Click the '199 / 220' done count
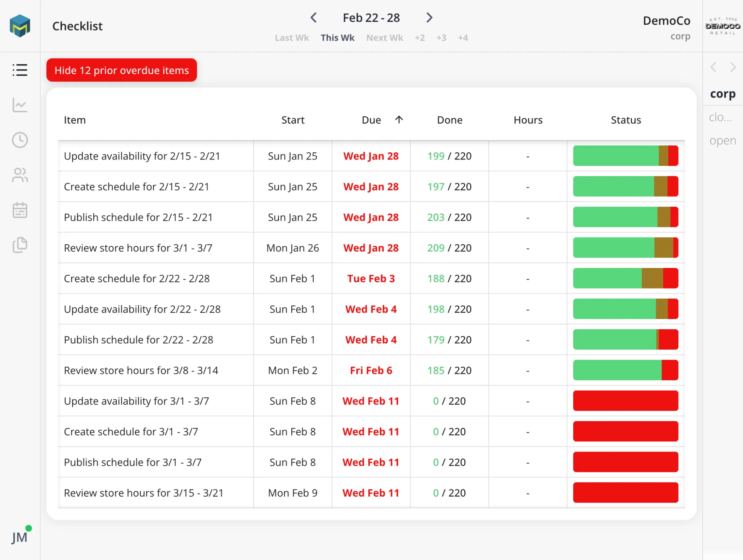The width and height of the screenshot is (743, 560). [x=449, y=156]
